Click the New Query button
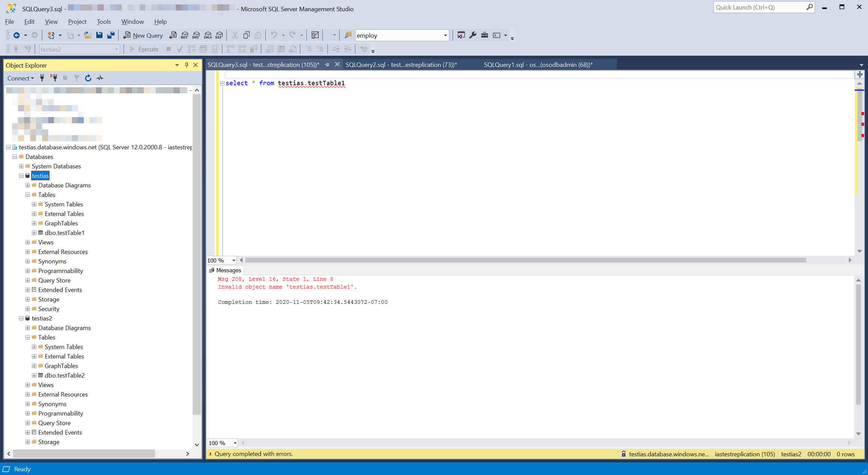Screen dimensions: 868x475 (143, 35)
